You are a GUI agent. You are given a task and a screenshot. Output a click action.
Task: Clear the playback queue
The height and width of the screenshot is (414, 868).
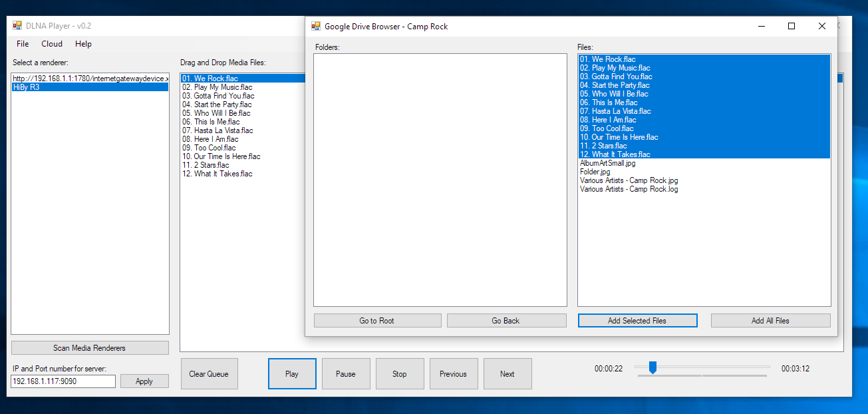pos(209,374)
